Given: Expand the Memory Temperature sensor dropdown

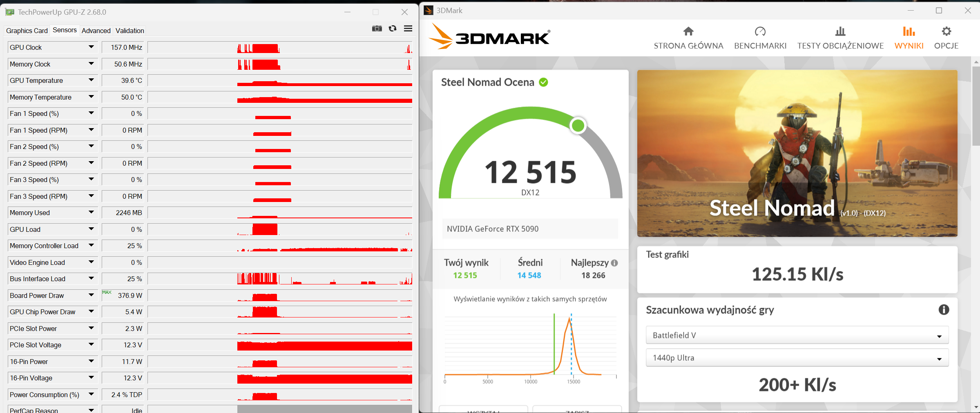Looking at the screenshot, I should coord(91,97).
